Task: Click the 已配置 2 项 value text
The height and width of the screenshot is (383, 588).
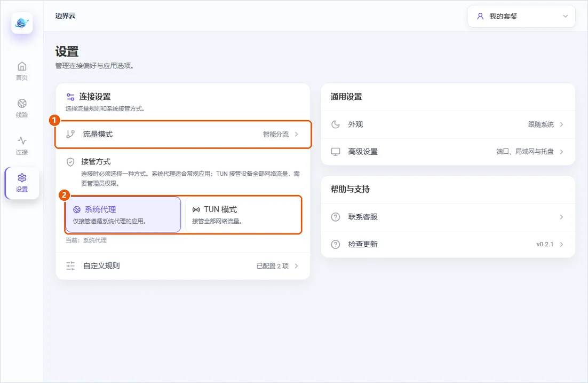Action: pos(273,266)
